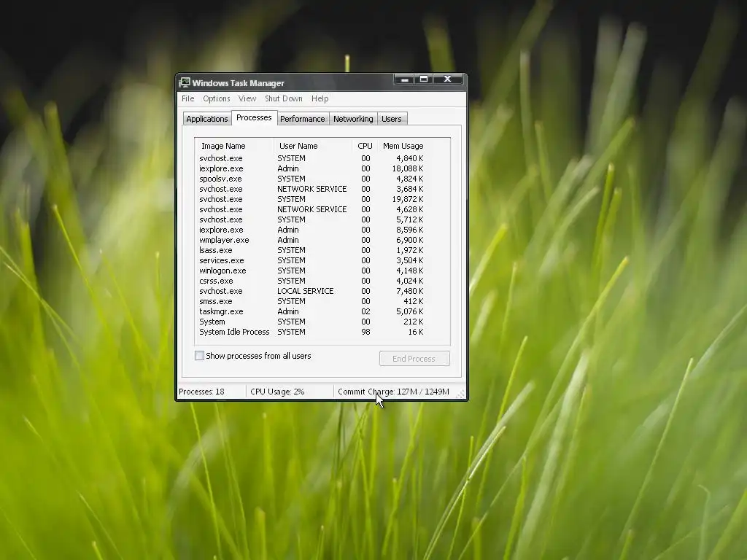Select the winlogon.exe process
The image size is (747, 560).
(311, 271)
